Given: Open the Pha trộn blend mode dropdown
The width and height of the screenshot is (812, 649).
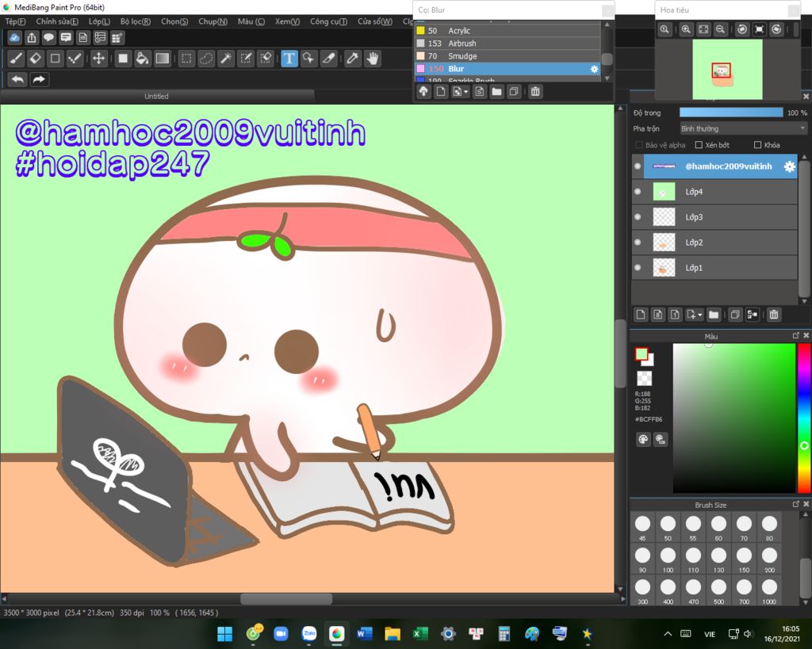Looking at the screenshot, I should coord(744,128).
